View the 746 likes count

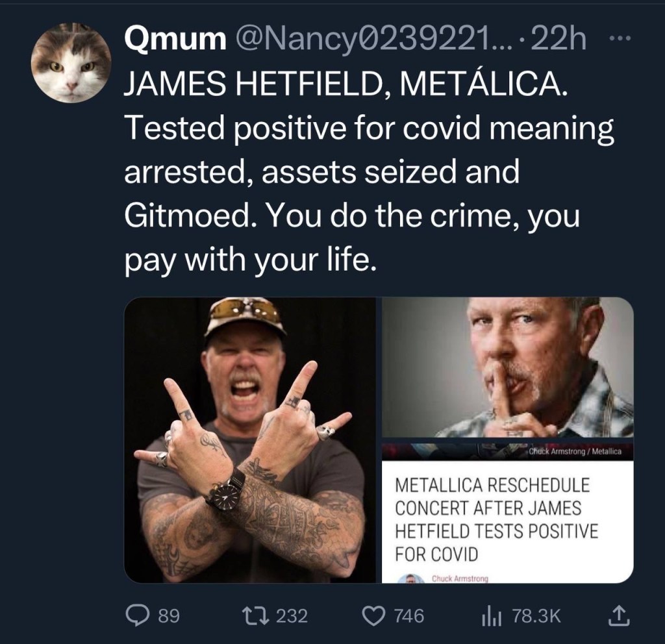pos(409,616)
